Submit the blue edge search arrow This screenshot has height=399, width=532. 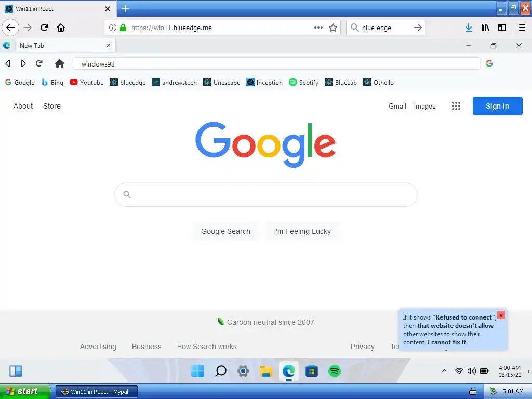[418, 28]
